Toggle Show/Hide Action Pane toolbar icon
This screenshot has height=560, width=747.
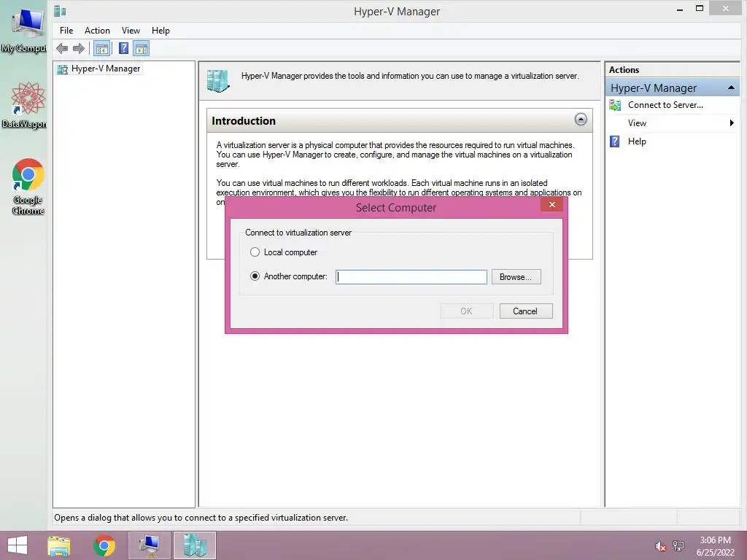pyautogui.click(x=141, y=49)
